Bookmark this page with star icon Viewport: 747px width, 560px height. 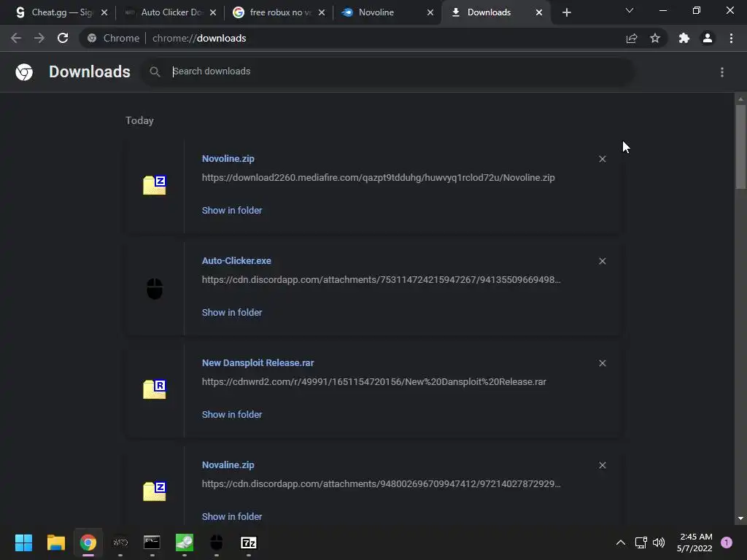[x=655, y=38]
